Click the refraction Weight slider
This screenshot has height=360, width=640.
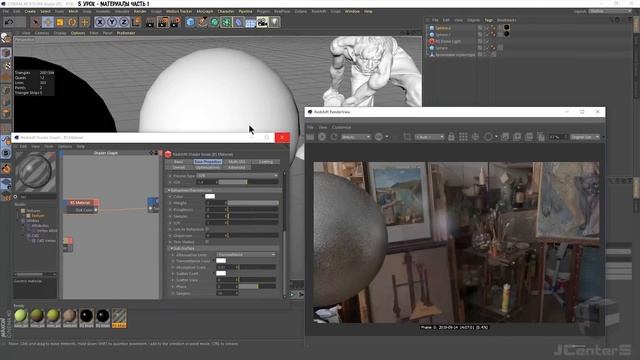coord(253,203)
